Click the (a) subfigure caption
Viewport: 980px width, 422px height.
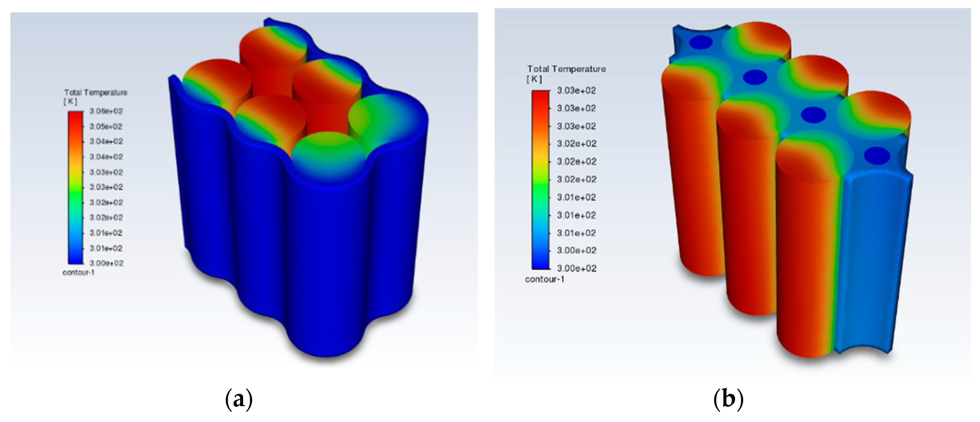239,400
